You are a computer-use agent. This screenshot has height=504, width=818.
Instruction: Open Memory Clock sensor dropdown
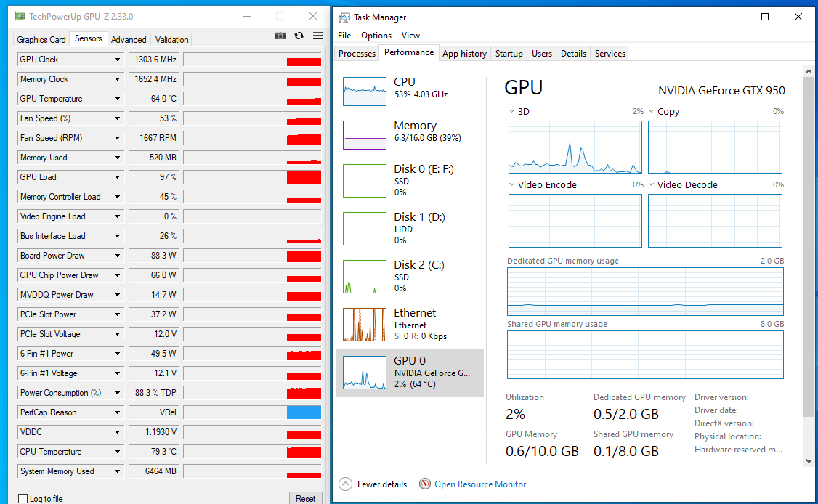pyautogui.click(x=118, y=79)
